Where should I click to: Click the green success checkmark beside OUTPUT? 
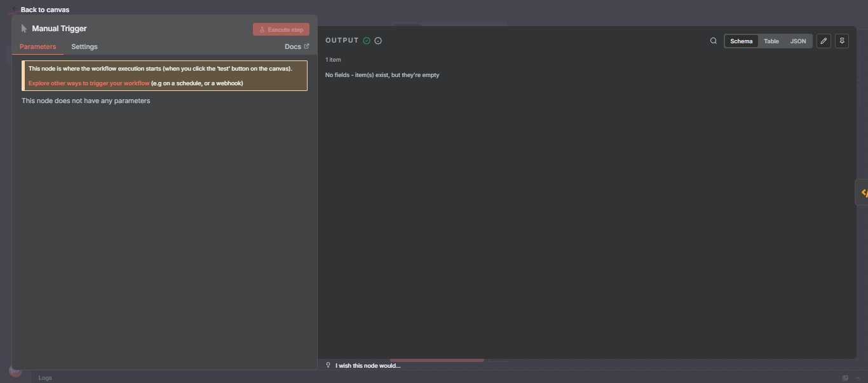coord(367,40)
